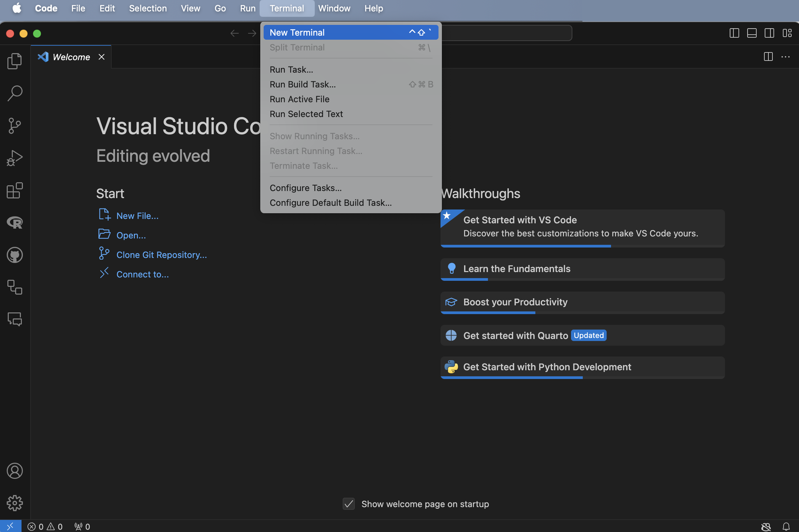Open Run and Debug view

pyautogui.click(x=14, y=158)
